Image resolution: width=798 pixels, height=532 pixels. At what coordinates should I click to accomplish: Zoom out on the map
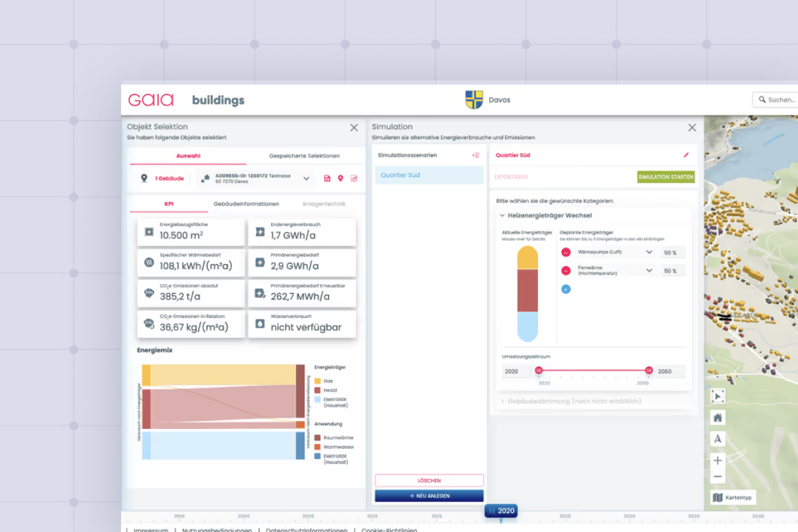(718, 477)
